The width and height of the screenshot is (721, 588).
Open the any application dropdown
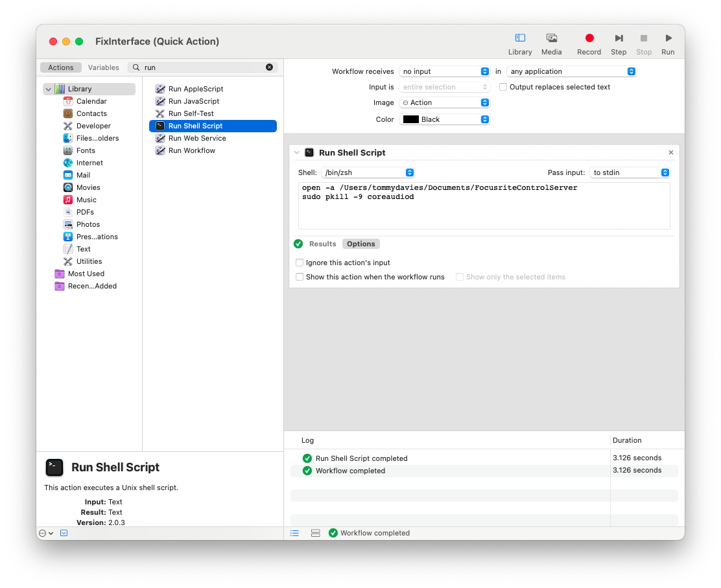(x=572, y=71)
